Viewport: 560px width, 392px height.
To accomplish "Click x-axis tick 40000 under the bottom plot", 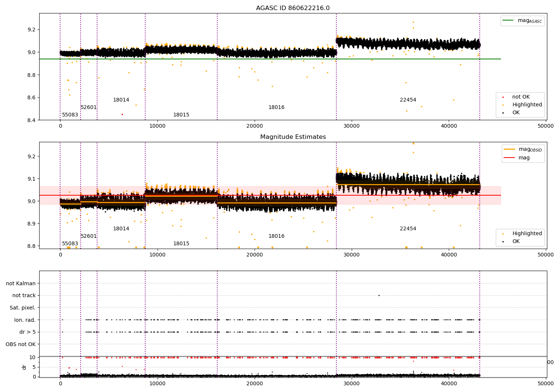I will point(449,383).
